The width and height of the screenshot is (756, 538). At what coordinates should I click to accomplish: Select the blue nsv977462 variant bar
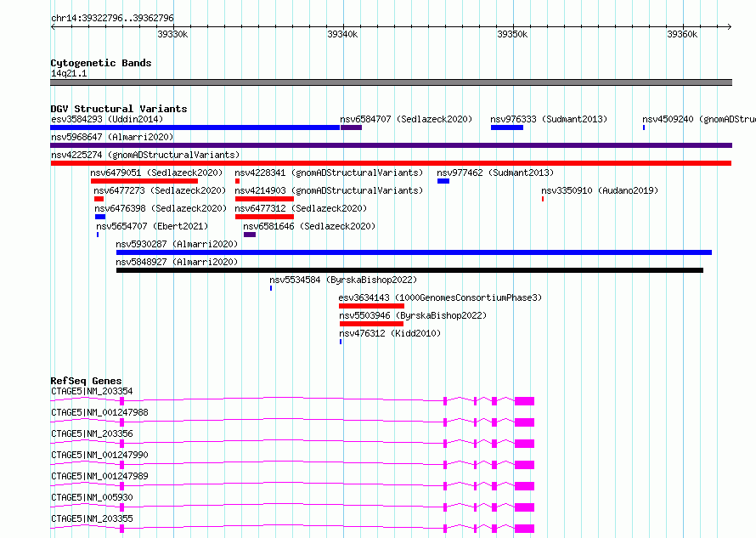443,181
